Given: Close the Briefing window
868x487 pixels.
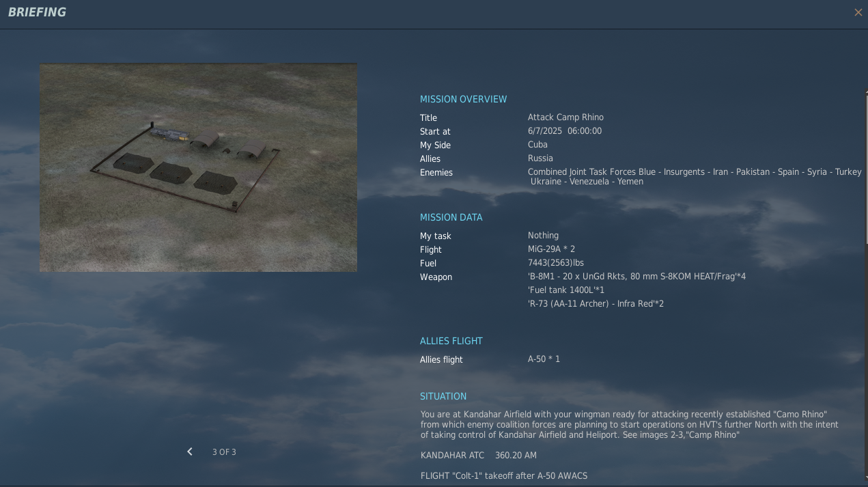Looking at the screenshot, I should (x=858, y=12).
